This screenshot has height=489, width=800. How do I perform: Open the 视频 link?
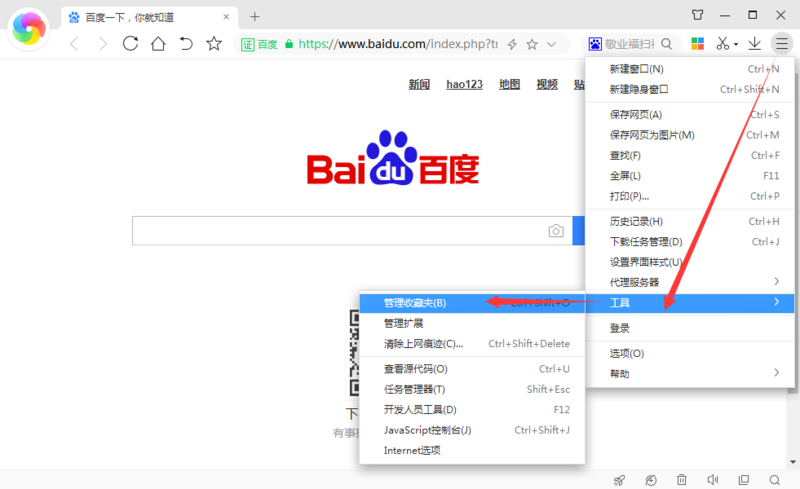point(547,84)
